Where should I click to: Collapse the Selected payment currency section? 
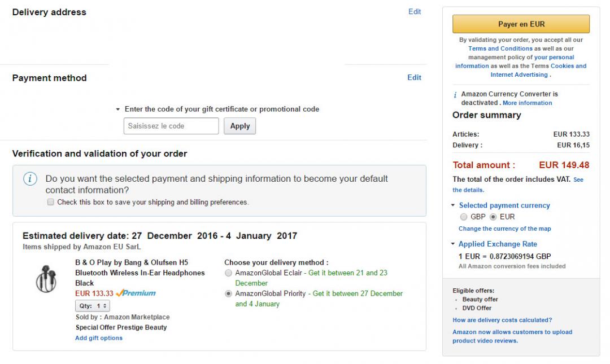453,205
